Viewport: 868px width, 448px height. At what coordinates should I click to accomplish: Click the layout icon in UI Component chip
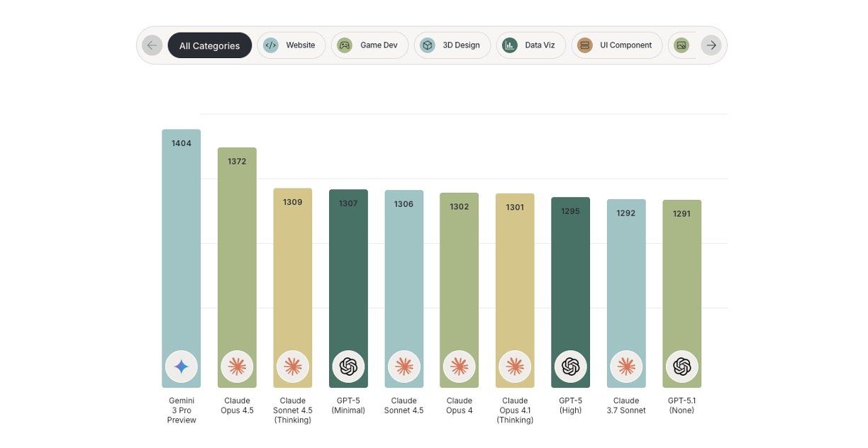[x=585, y=45]
